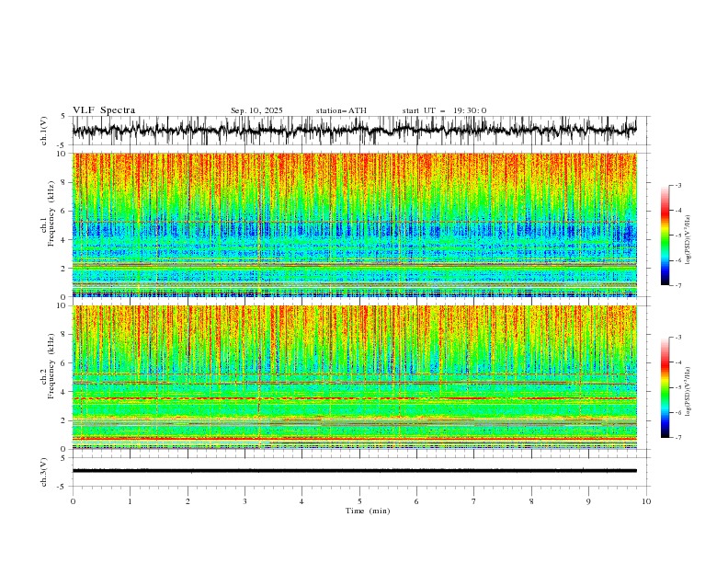Pick the lower ch.2 PSD color bar
Image resolution: width=728 pixels, height=563 pixels.
[665, 387]
